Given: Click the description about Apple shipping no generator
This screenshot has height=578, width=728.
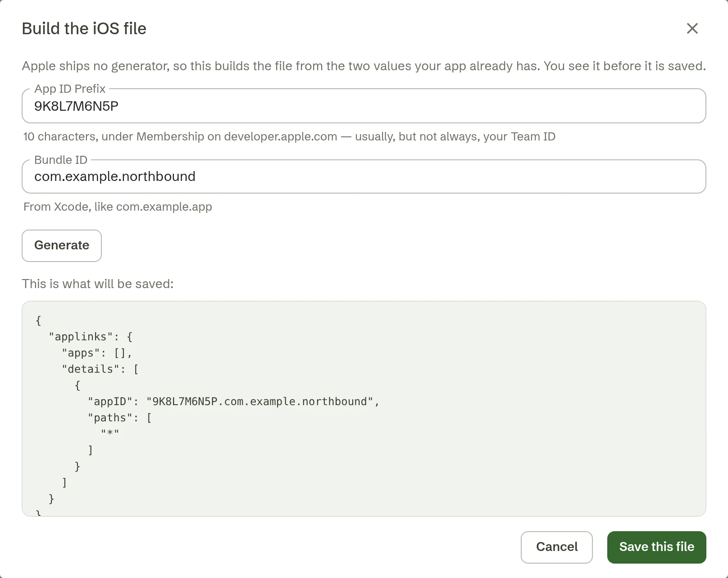Looking at the screenshot, I should coord(364,66).
